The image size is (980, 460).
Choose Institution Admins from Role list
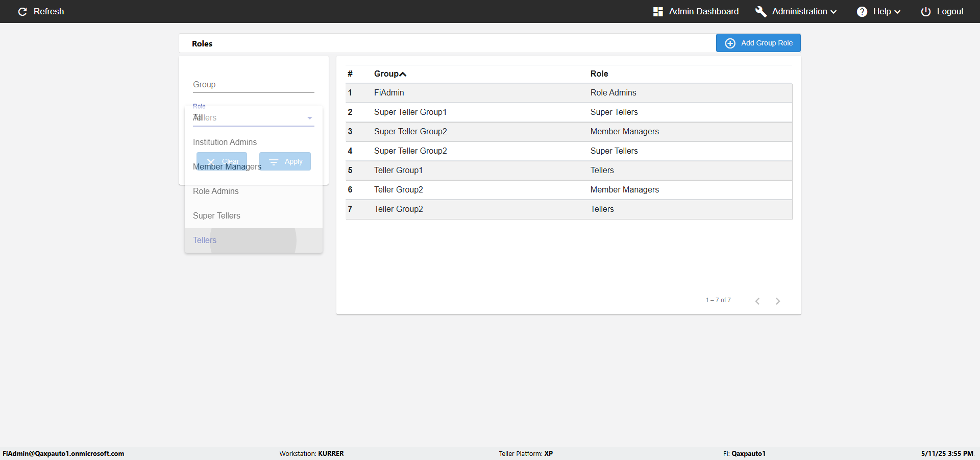click(254, 142)
